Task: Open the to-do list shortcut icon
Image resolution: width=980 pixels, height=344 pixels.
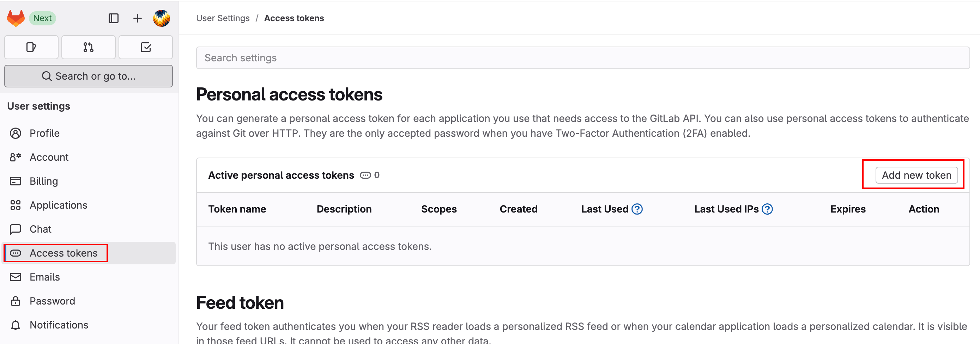Action: click(146, 47)
